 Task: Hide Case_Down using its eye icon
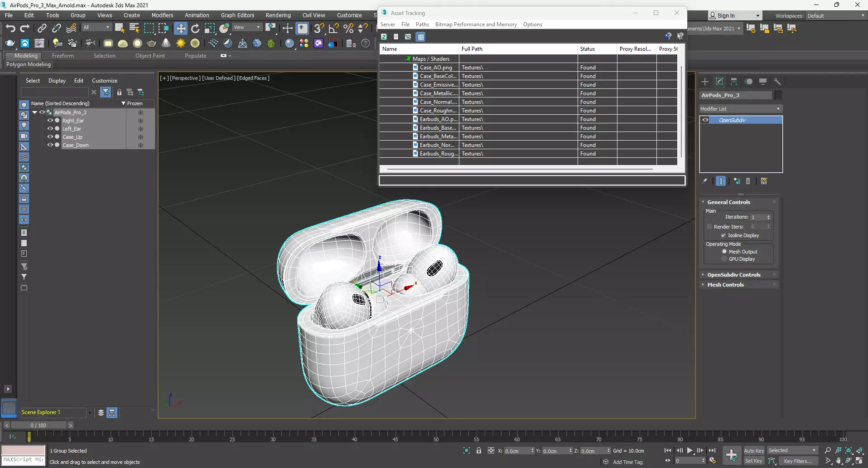[x=50, y=145]
